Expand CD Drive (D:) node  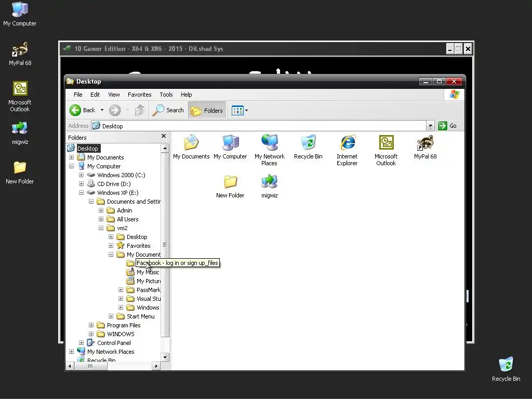tap(81, 183)
